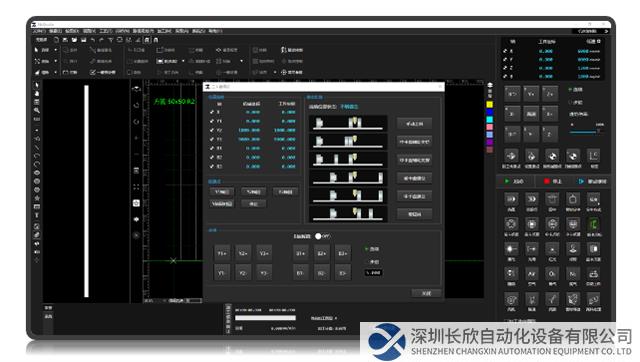Click the undo arrow icon in top toolbar
The image size is (640, 362).
click(93, 40)
